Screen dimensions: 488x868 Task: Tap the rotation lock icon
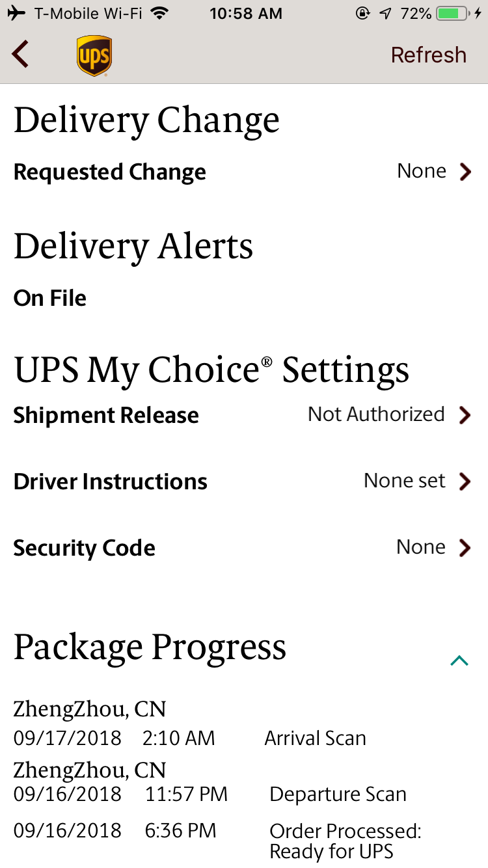pyautogui.click(x=363, y=13)
